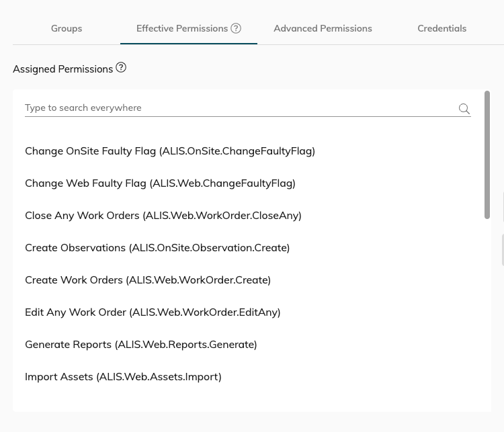Click the Assigned Permissions heading text

pyautogui.click(x=62, y=69)
